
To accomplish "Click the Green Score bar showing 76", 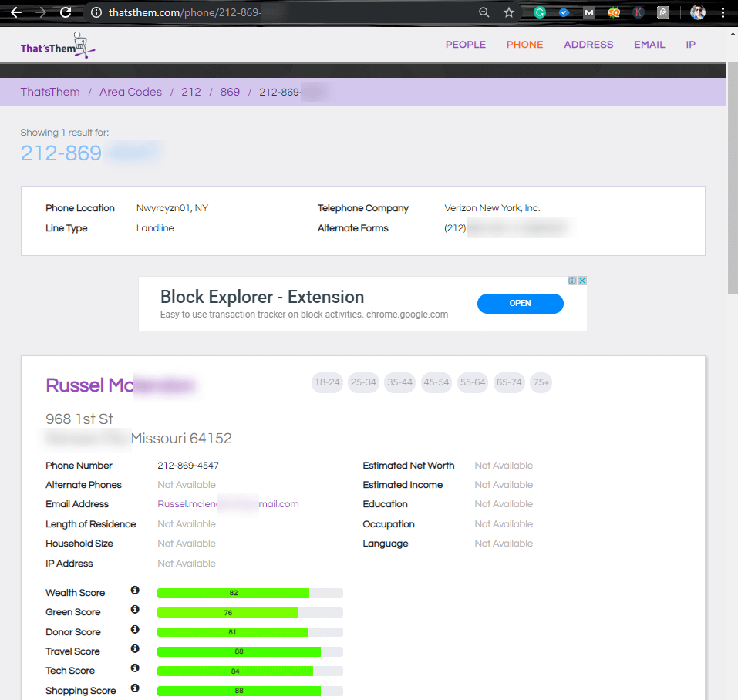I will pyautogui.click(x=250, y=612).
